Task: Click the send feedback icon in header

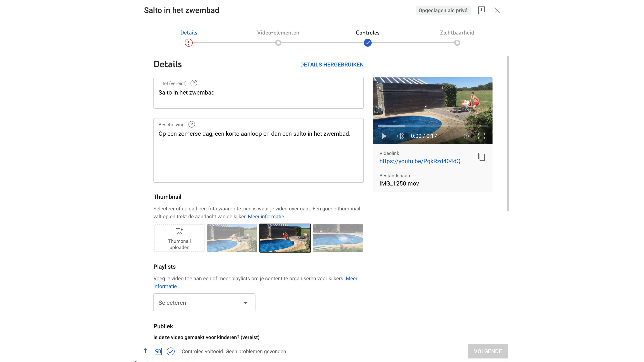Action: coord(481,10)
